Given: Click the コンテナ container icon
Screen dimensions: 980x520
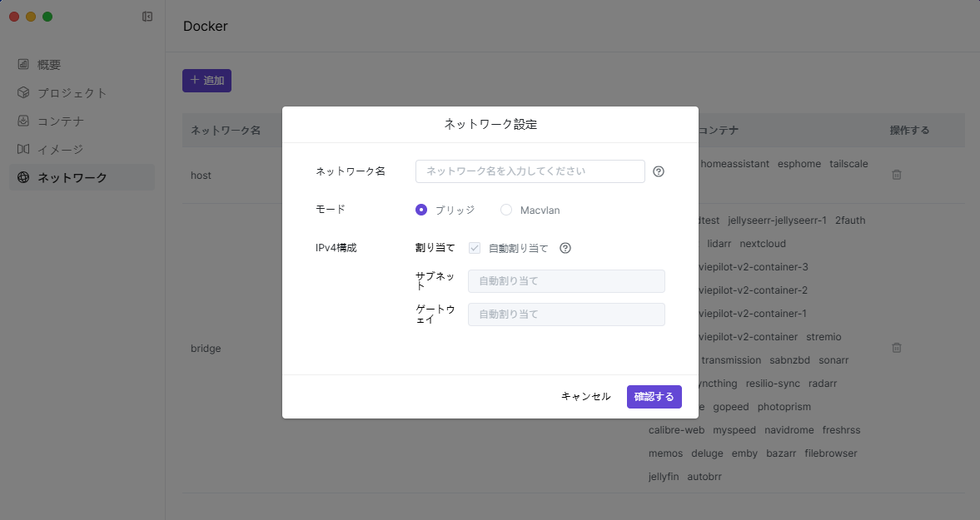Looking at the screenshot, I should [23, 121].
